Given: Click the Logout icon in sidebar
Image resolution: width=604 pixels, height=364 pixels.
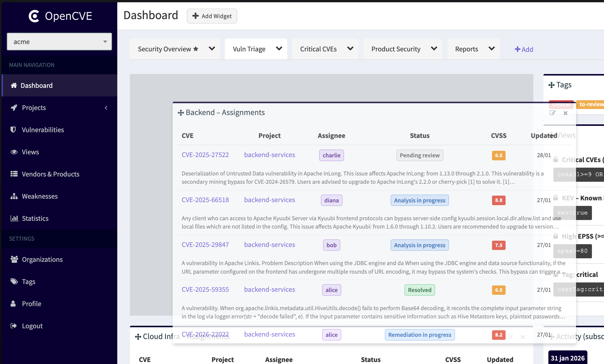Looking at the screenshot, I should 14,326.
